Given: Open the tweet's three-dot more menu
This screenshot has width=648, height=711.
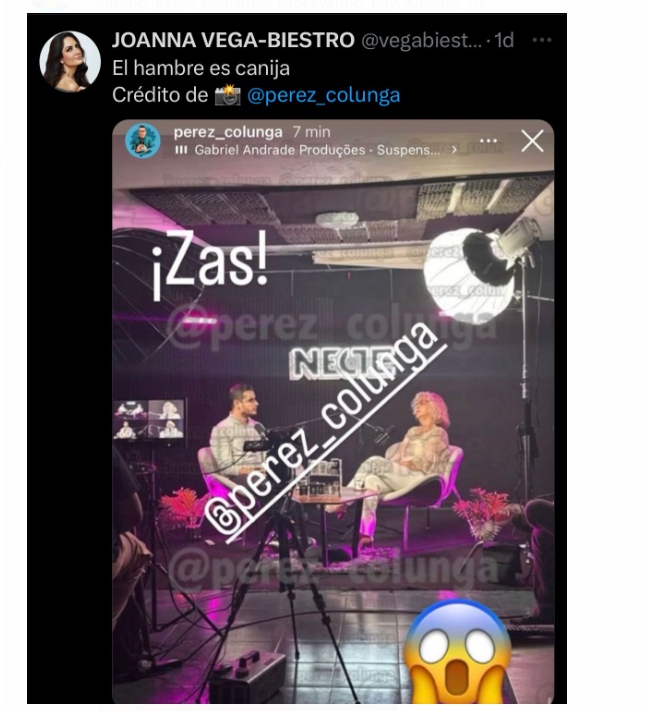Looking at the screenshot, I should coord(542,40).
